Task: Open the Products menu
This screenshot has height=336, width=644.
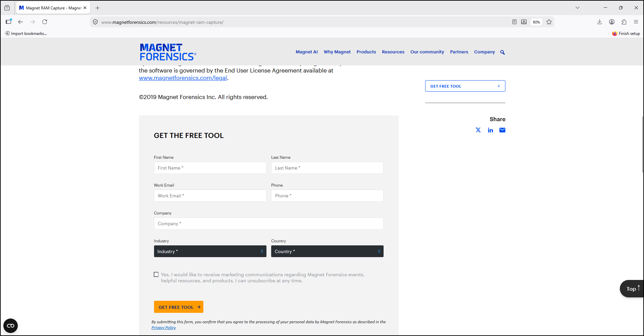Action: (366, 52)
